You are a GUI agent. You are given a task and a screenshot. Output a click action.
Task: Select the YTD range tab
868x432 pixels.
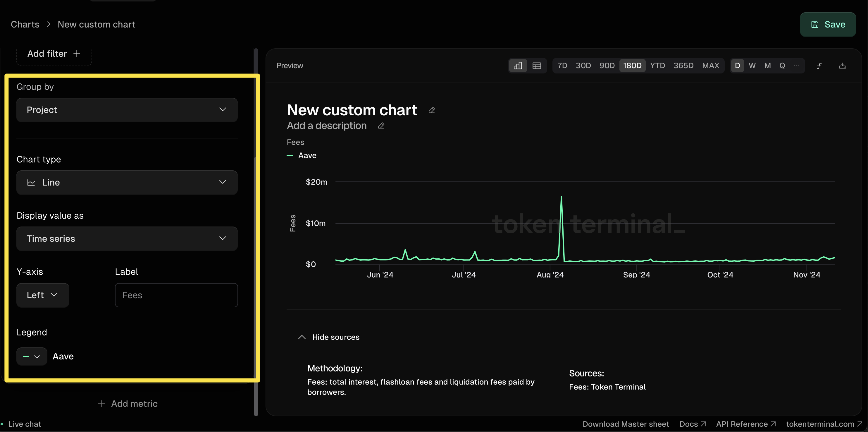[657, 66]
